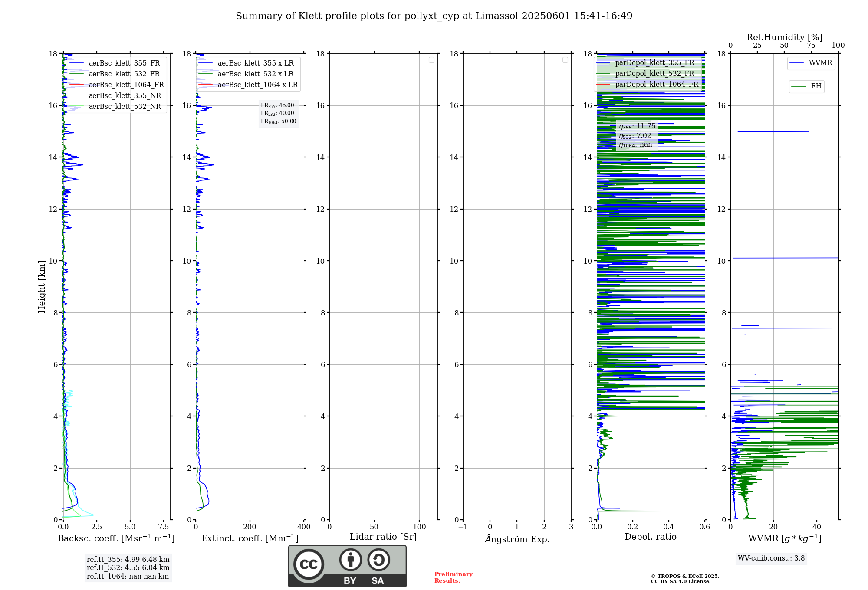Image resolution: width=868 pixels, height=590 pixels.
Task: Click the 400 tick on the Extinct. axis
Action: 304,527
